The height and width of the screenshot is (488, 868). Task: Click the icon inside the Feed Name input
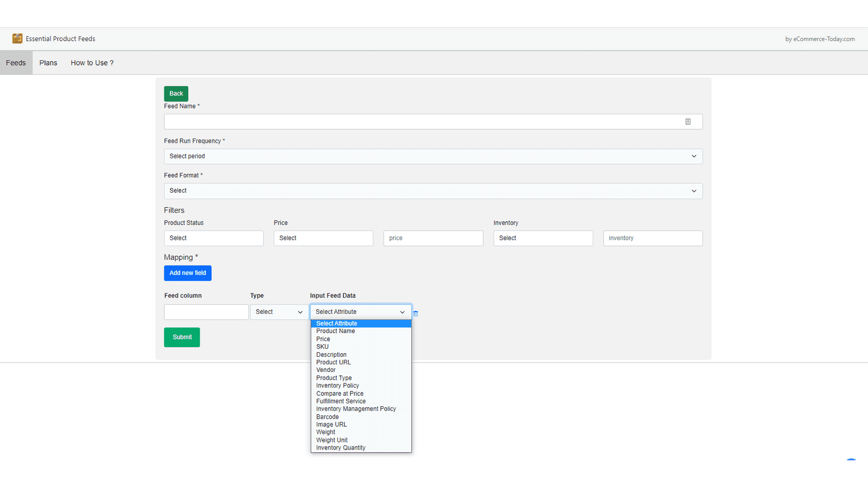coord(688,121)
